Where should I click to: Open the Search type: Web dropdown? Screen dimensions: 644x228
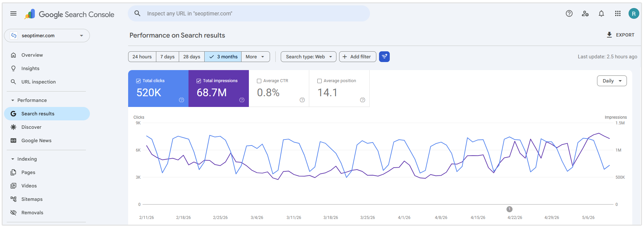coord(308,57)
